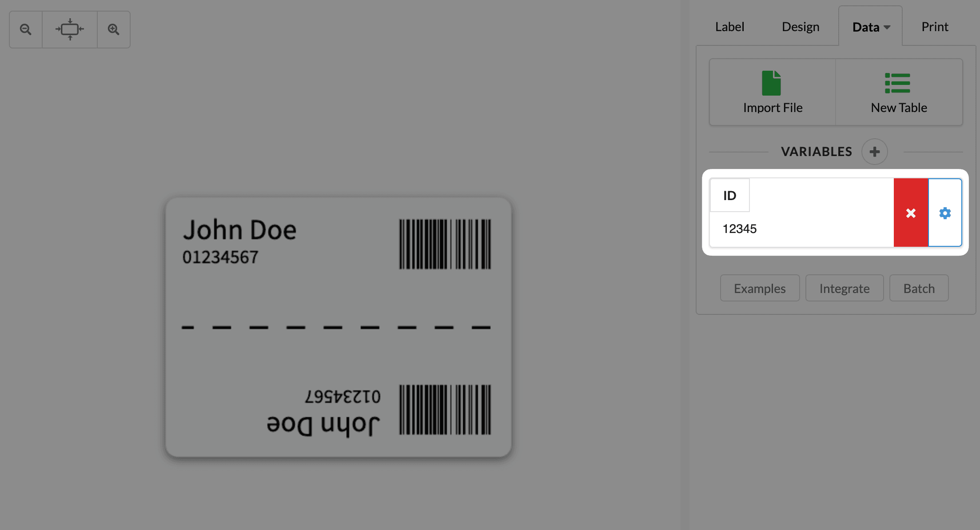Click the Integrate button

(844, 288)
